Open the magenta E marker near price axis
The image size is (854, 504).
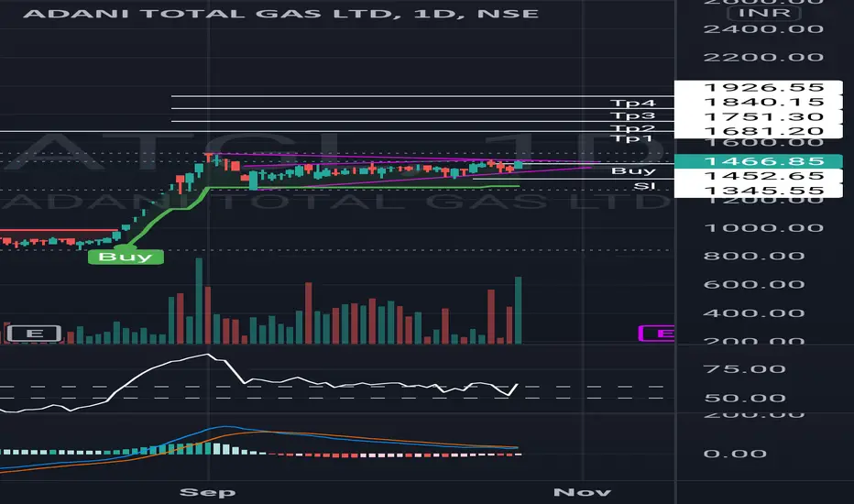tap(657, 333)
